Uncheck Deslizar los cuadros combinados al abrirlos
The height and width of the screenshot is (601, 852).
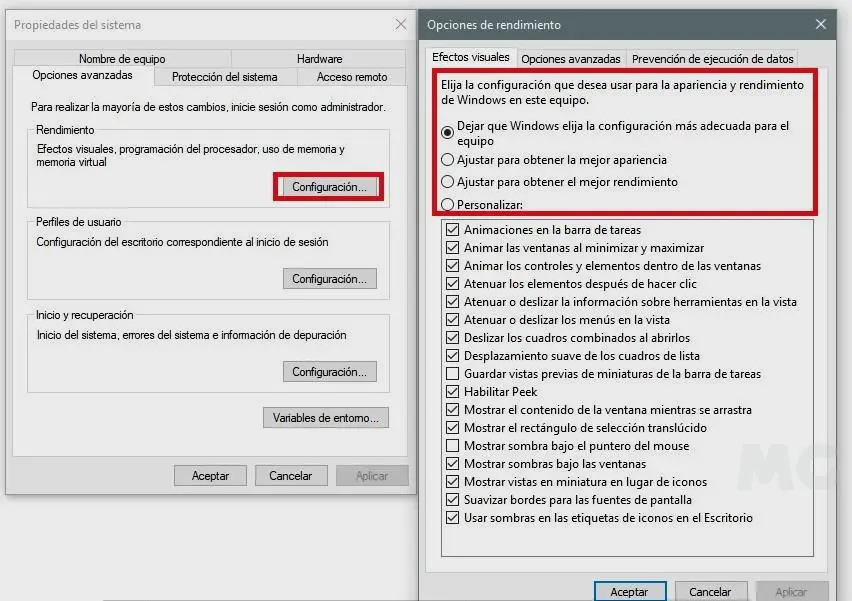pyautogui.click(x=452, y=337)
